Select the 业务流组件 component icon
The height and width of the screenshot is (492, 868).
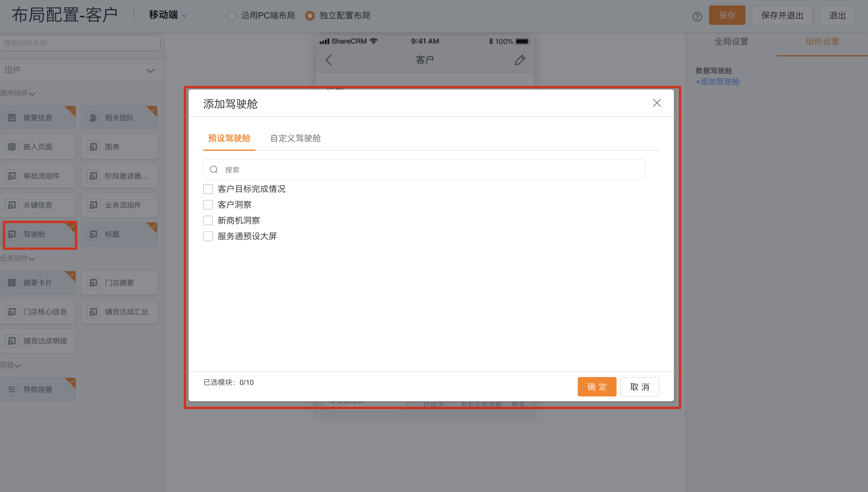(x=93, y=205)
